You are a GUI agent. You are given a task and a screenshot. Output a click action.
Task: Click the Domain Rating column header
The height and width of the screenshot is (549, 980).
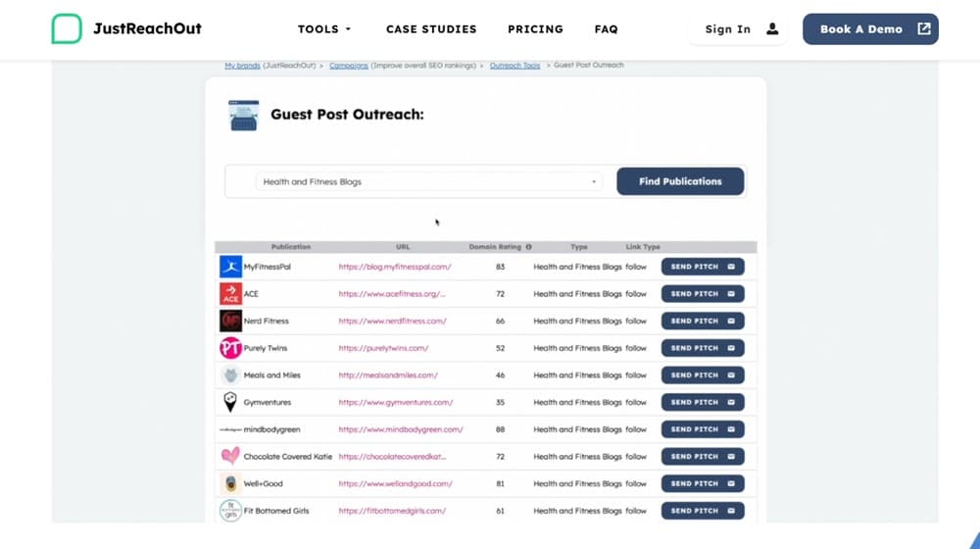click(x=494, y=247)
